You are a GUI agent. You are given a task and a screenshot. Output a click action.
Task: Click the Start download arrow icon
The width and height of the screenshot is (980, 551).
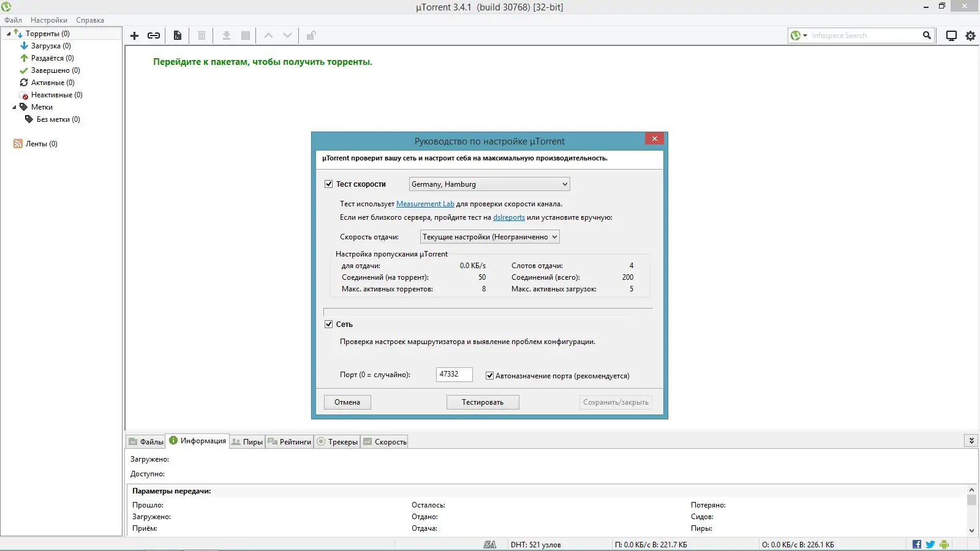(227, 36)
